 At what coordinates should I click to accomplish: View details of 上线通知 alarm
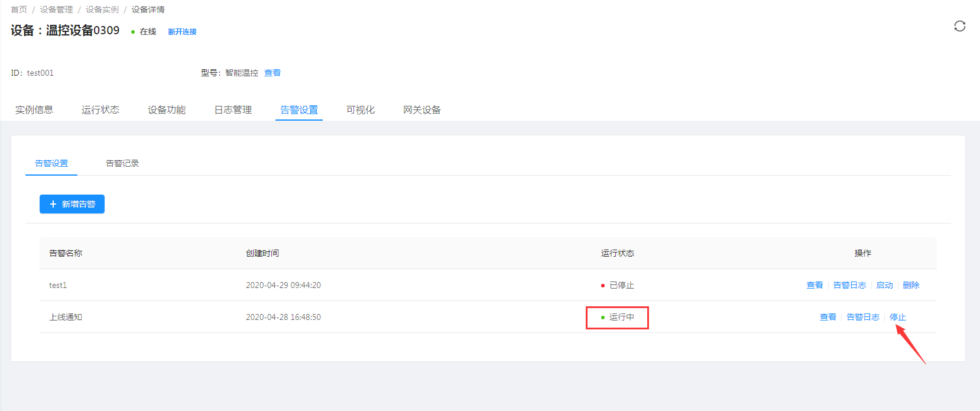[x=828, y=317]
